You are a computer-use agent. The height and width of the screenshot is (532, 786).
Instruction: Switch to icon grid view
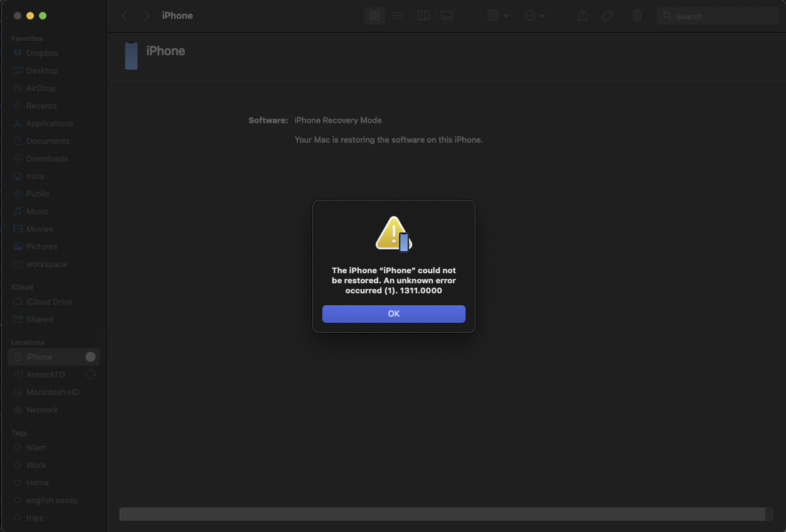[374, 16]
